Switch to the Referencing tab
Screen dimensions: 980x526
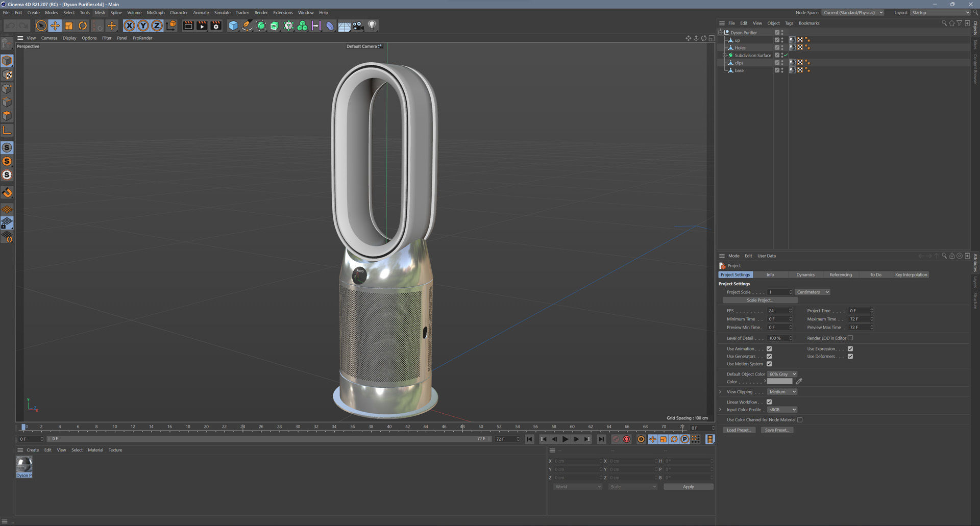841,275
